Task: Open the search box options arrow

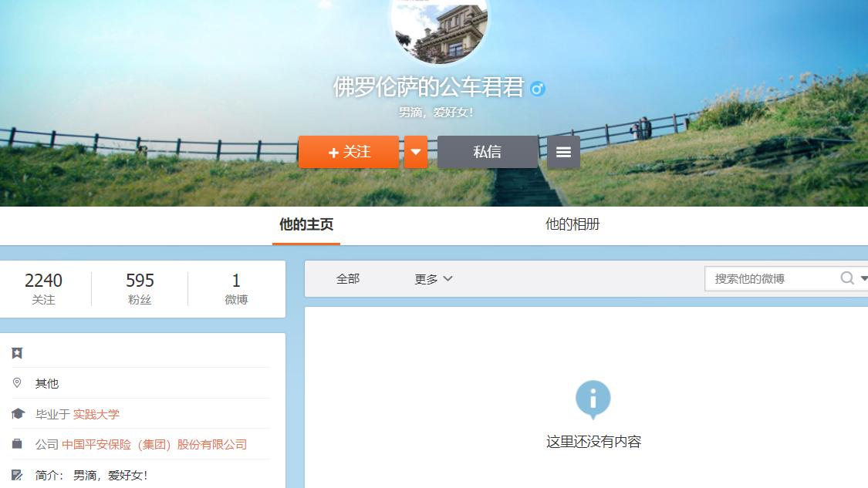Action: pyautogui.click(x=863, y=278)
